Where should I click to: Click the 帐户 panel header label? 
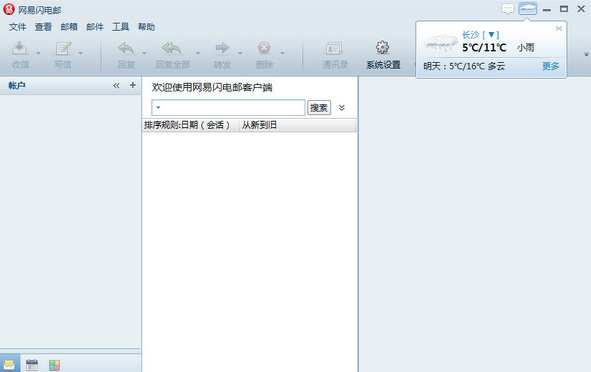coord(17,86)
